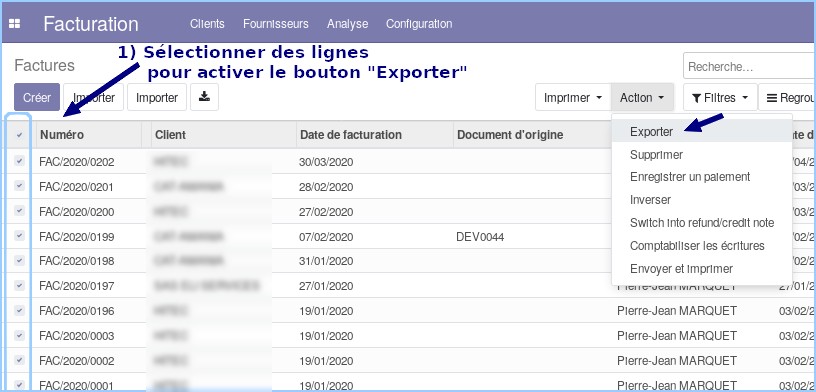This screenshot has height=392, width=816.
Task: Uncheck the FAC/2020/0196 row checkbox
Action: [x=19, y=310]
